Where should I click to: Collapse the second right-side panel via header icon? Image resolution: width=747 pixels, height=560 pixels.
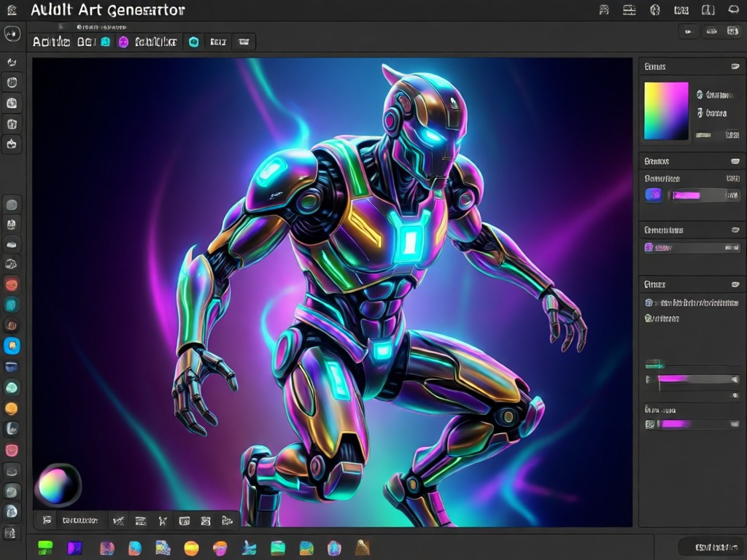pyautogui.click(x=735, y=161)
